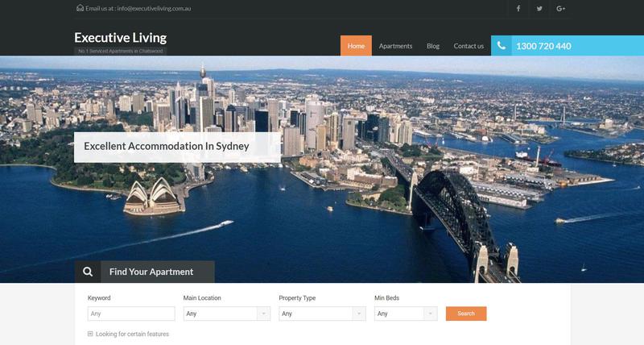
Task: Open the Property Type dropdown
Action: [x=322, y=314]
